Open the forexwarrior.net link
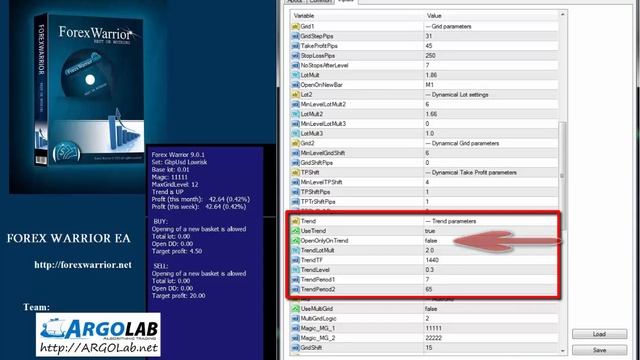The height and width of the screenshot is (360, 640). (x=83, y=265)
